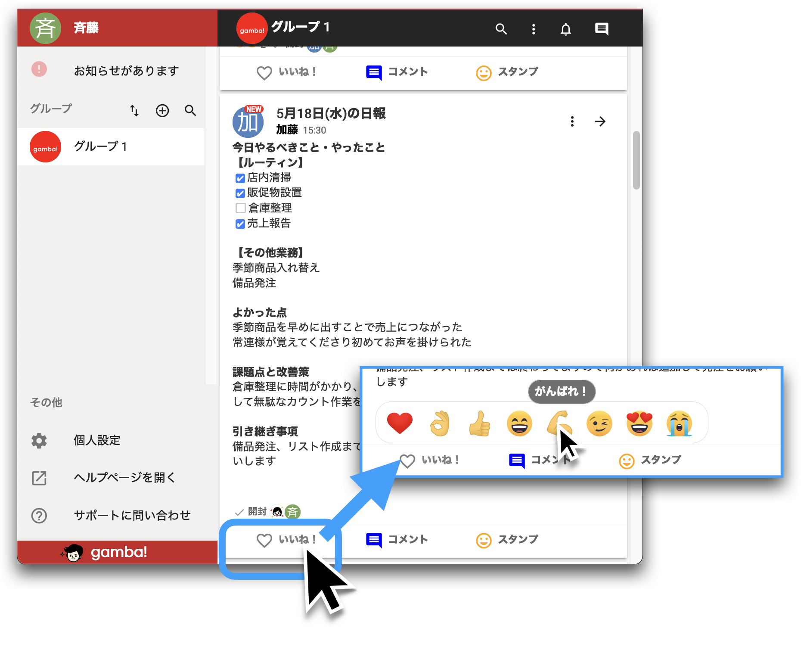Choose the crying face reaction emoji
This screenshot has height=672, width=801.
pos(679,423)
